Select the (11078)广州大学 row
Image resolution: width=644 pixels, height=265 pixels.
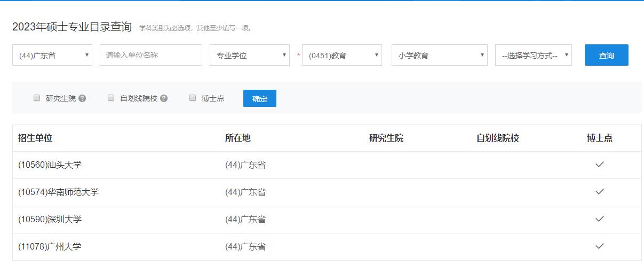[327, 247]
